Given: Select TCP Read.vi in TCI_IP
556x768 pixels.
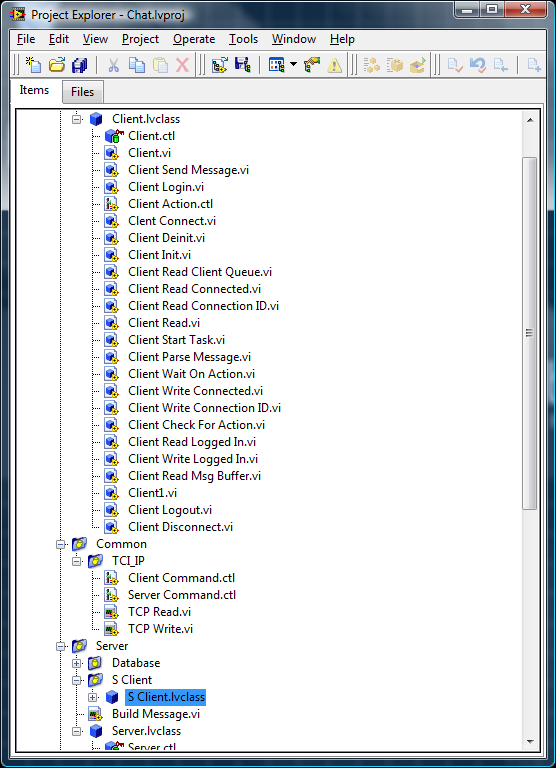Looking at the screenshot, I should 159,612.
